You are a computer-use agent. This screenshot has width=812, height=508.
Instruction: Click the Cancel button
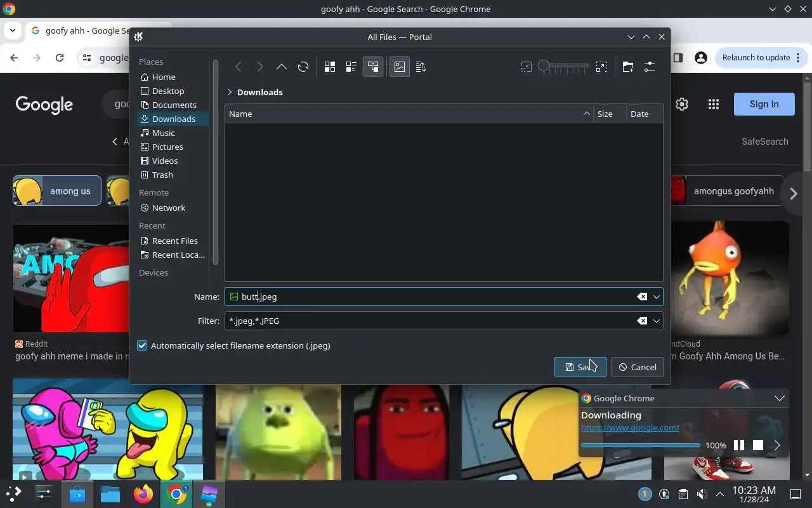click(637, 367)
